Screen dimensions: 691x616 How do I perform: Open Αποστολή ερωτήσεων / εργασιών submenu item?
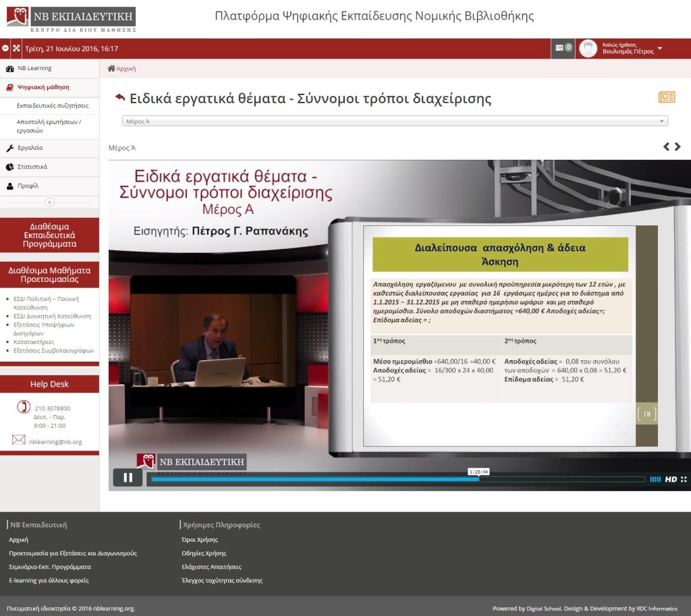coord(49,126)
